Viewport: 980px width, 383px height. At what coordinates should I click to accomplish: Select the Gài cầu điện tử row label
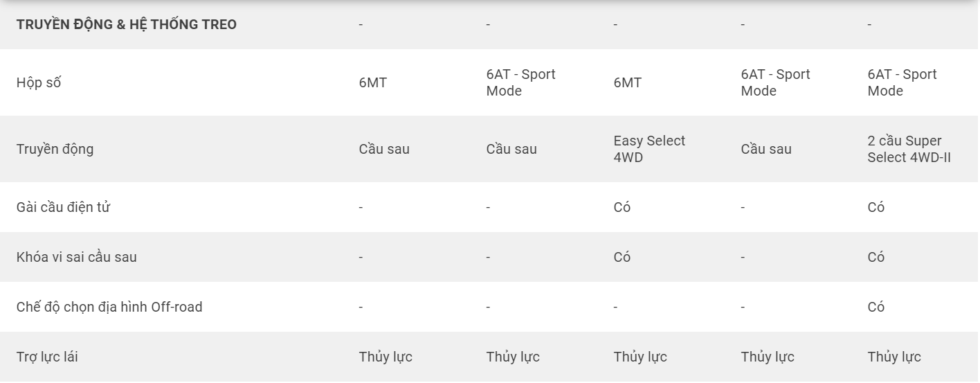pos(63,207)
